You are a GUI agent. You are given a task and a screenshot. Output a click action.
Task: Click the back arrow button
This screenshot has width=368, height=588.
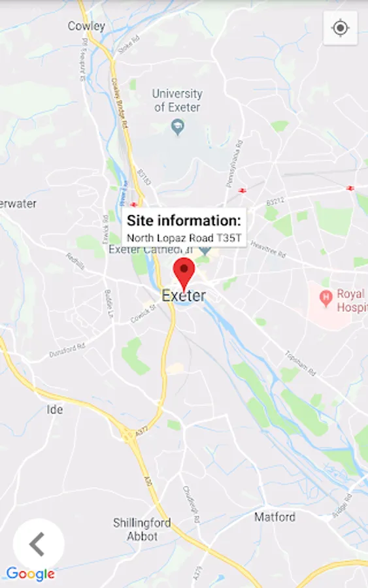39,544
